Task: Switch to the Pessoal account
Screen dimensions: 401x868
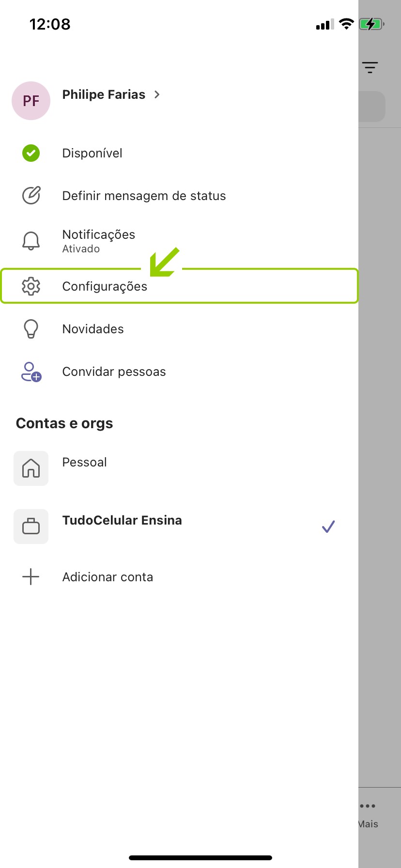Action: (84, 463)
